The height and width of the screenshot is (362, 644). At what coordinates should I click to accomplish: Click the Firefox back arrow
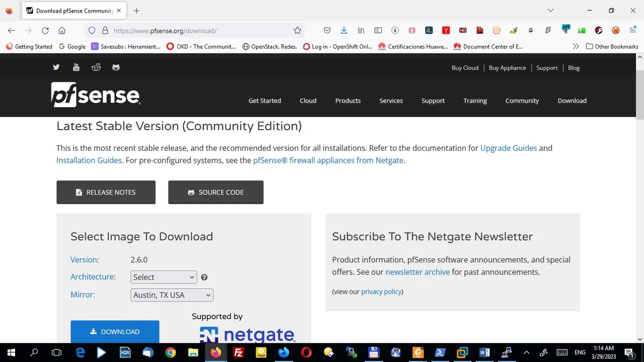(x=12, y=31)
